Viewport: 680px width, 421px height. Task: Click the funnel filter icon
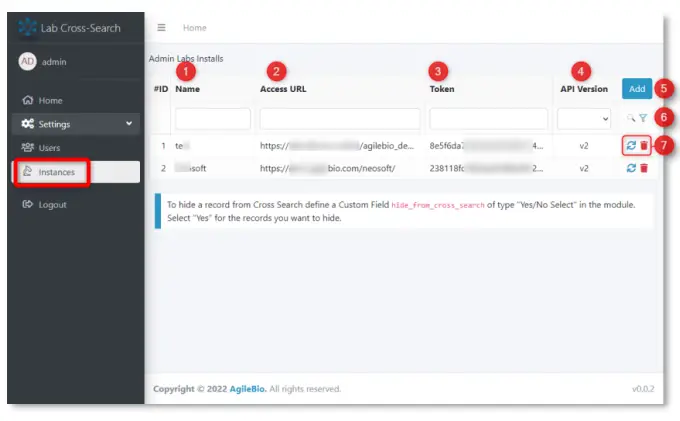[x=643, y=118]
